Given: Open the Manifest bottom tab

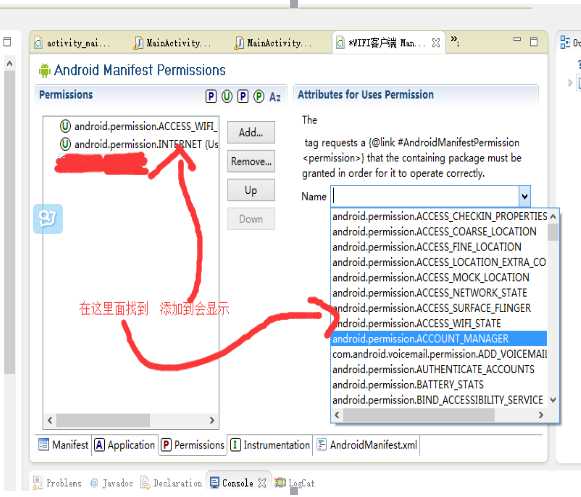Looking at the screenshot, I should pyautogui.click(x=63, y=445).
